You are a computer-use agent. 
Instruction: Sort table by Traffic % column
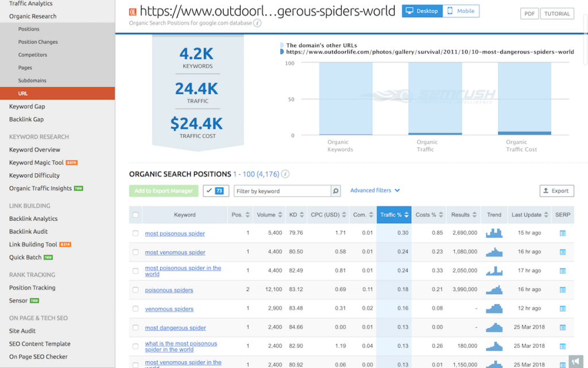[x=394, y=215]
